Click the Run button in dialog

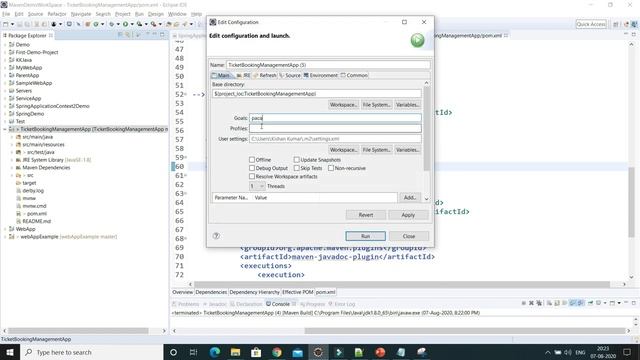tap(365, 236)
